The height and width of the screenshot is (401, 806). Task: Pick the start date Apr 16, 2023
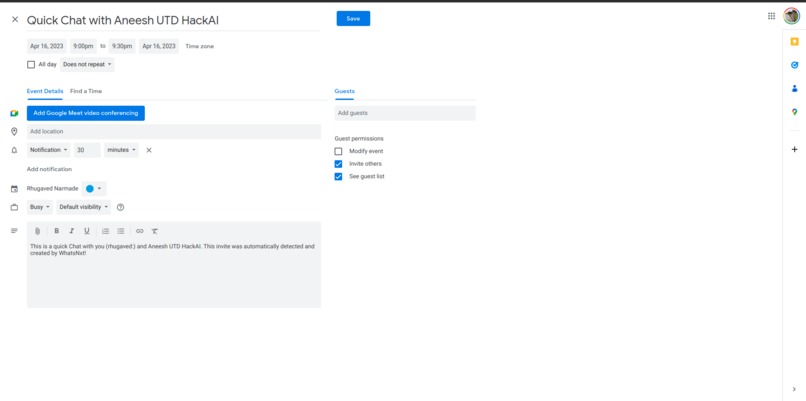pos(47,46)
